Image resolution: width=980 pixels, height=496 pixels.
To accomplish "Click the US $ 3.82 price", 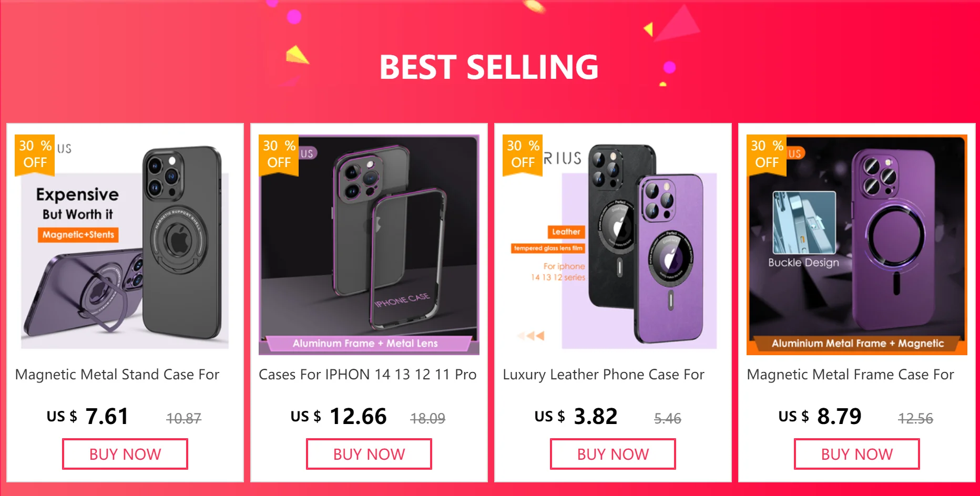I will 576,417.
